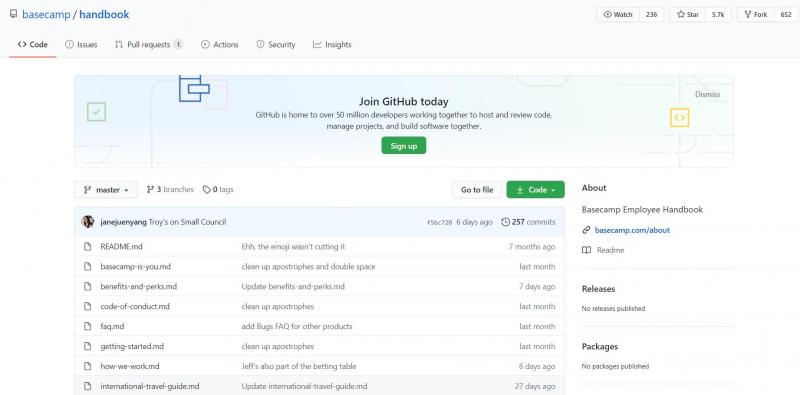
Task: Click the 236 watchers count
Action: (651, 14)
